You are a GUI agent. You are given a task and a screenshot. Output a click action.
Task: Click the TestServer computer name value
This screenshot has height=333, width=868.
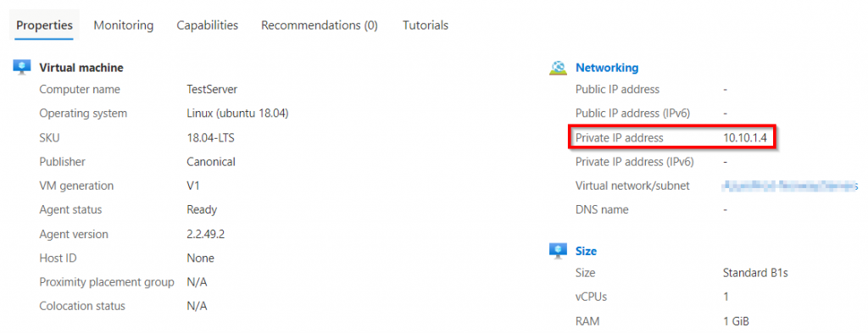pos(212,89)
